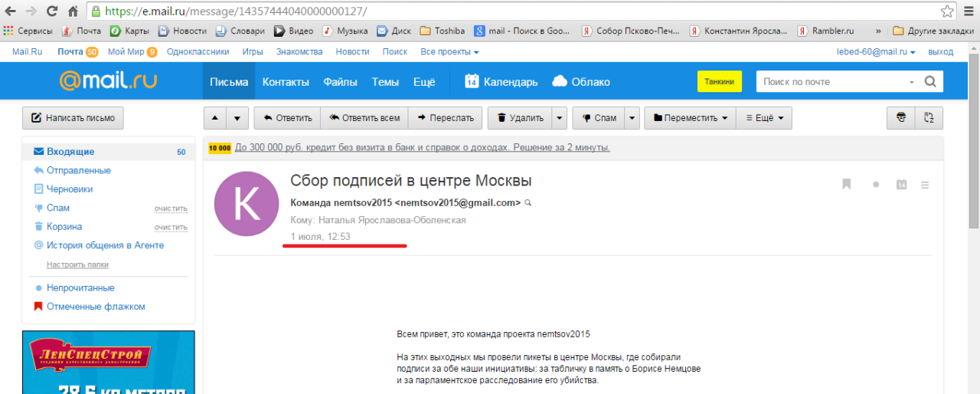Open message options lines icon
This screenshot has height=394, width=980.
tap(925, 185)
